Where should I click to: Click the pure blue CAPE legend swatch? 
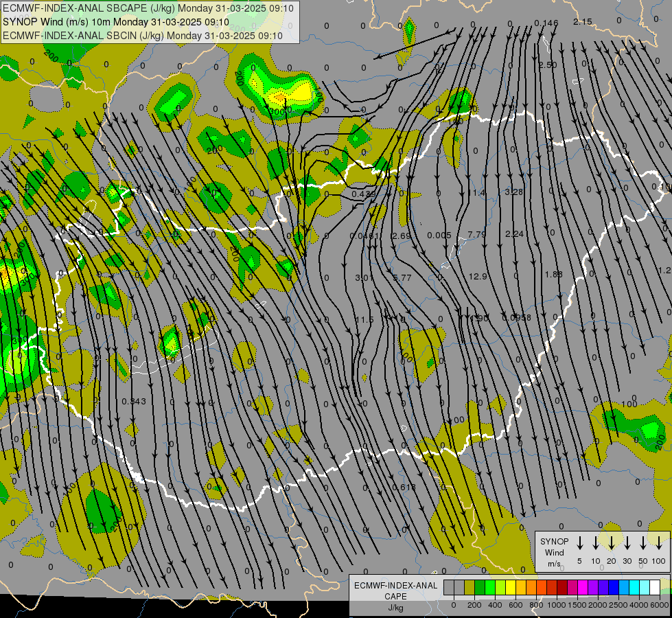pos(613,587)
